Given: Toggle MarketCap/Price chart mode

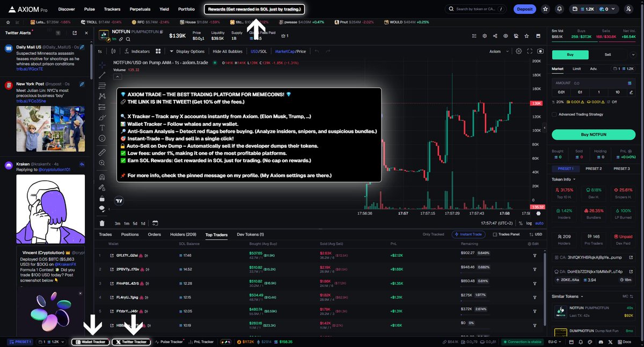Looking at the screenshot, I should [290, 51].
